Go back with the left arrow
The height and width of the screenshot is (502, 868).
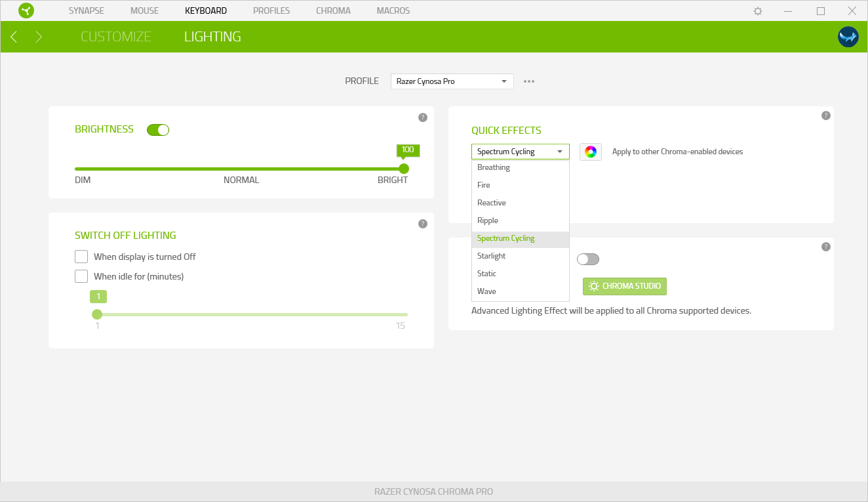pos(14,37)
